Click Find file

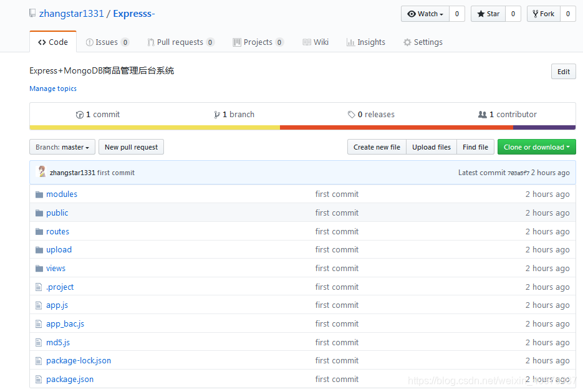(x=475, y=147)
